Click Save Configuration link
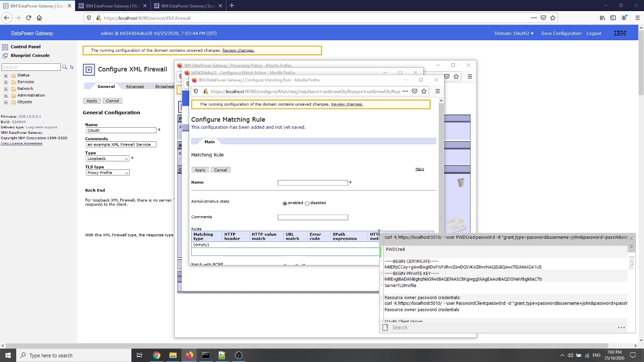Viewport: 644px width, 362px height. [x=561, y=33]
